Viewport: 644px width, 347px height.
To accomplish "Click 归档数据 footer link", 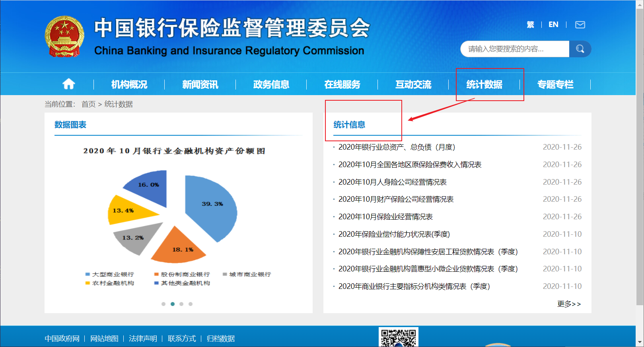I will [221, 339].
